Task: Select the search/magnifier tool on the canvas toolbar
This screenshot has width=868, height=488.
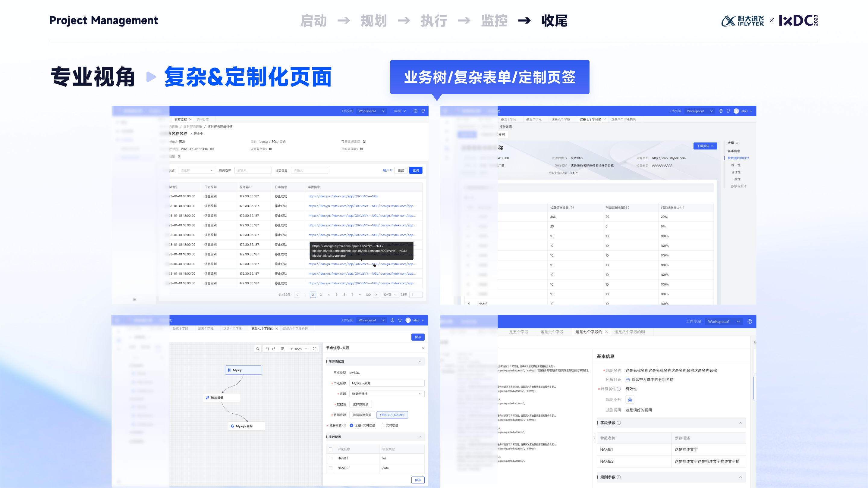Action: point(258,349)
